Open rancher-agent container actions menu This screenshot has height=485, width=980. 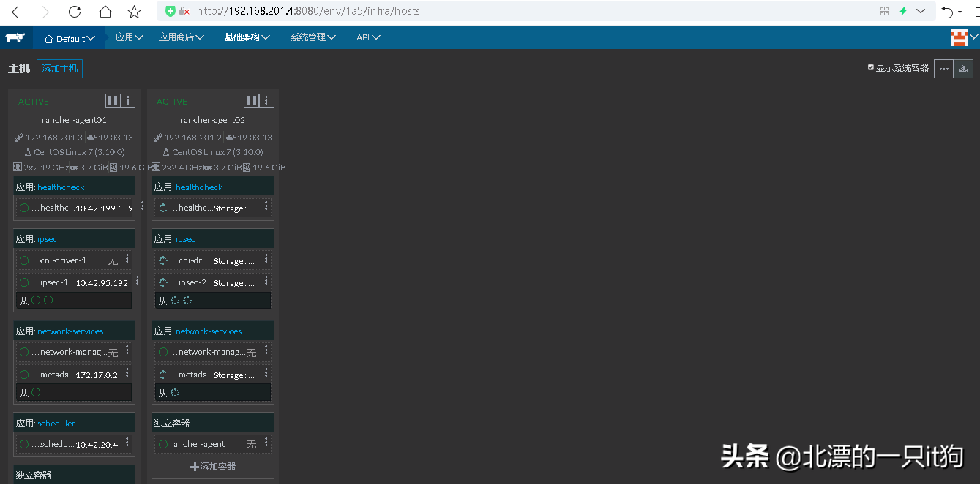[266, 443]
